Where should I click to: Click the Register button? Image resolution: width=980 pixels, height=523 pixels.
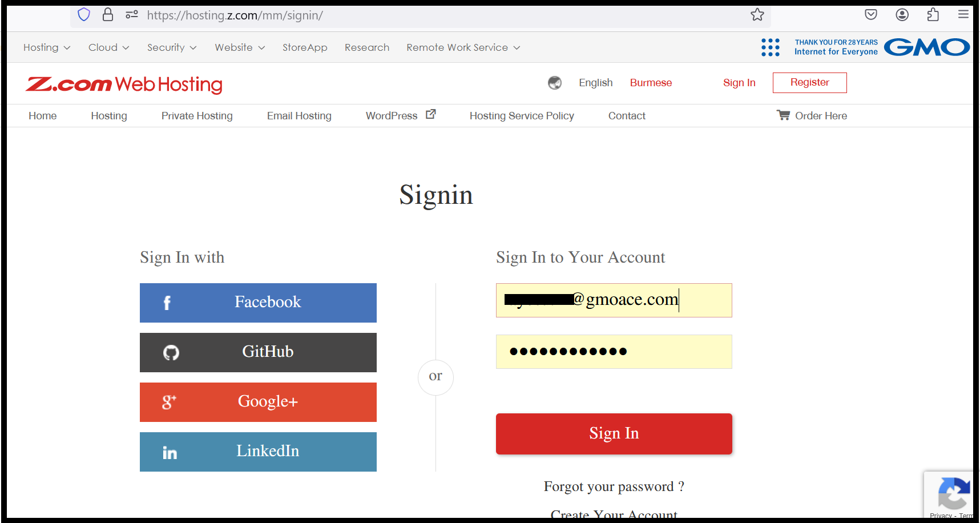(x=809, y=82)
